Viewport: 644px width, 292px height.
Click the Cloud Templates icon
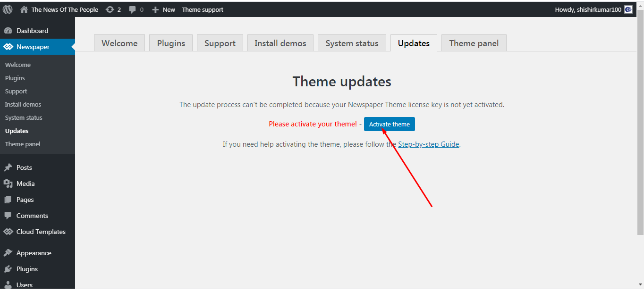(x=8, y=232)
